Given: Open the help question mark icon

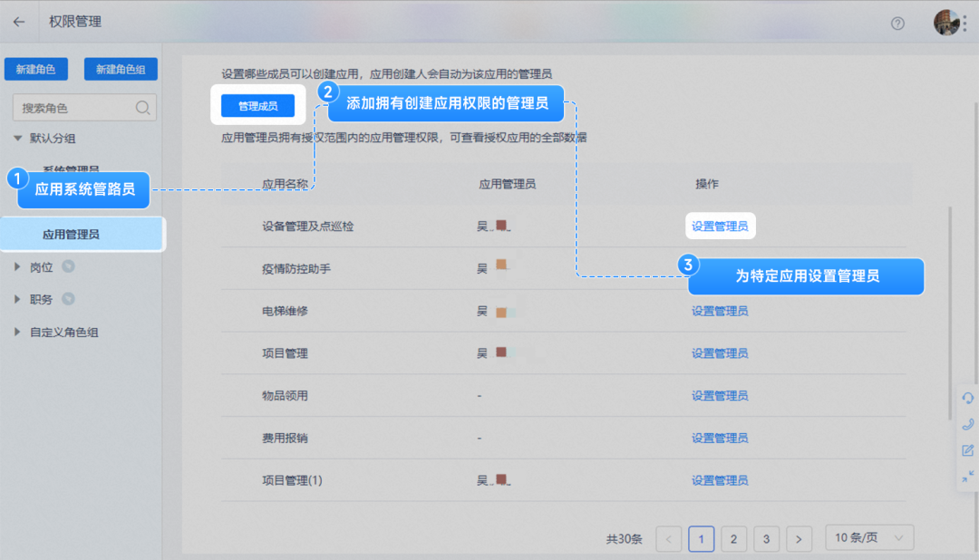Looking at the screenshot, I should click(x=897, y=24).
